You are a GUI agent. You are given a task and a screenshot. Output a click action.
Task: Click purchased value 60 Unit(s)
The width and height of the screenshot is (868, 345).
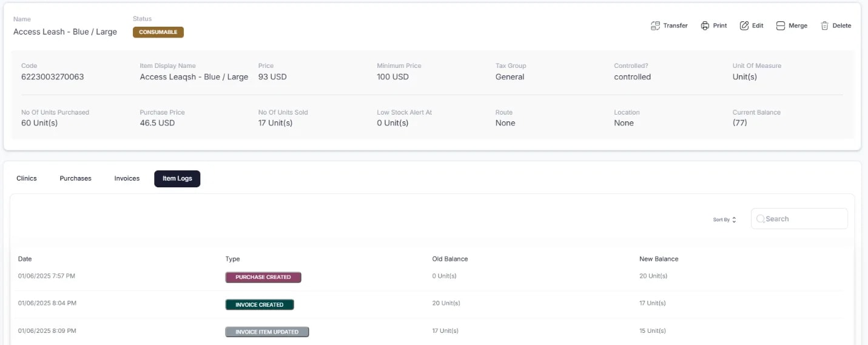coord(39,123)
